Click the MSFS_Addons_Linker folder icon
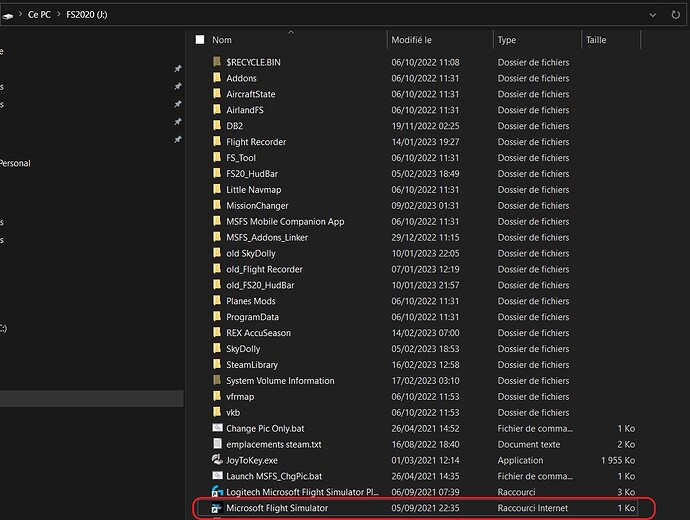 coord(217,237)
